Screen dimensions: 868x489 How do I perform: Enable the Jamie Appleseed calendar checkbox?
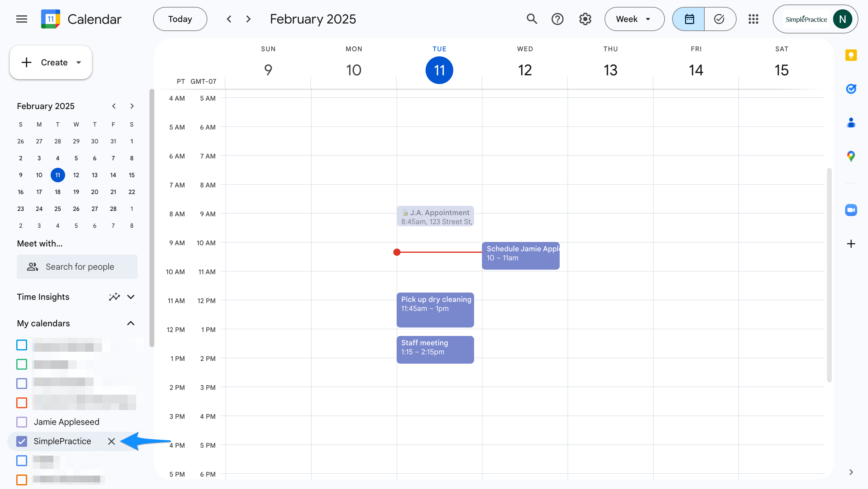pos(22,422)
